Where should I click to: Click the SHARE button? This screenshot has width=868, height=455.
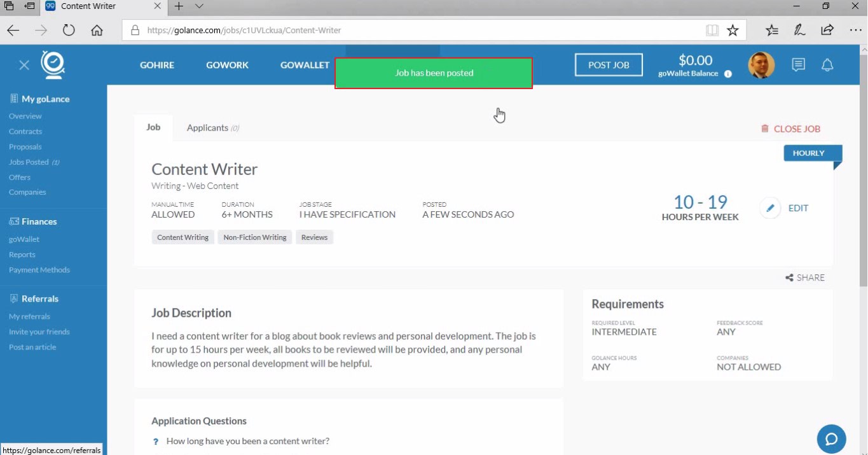point(805,277)
